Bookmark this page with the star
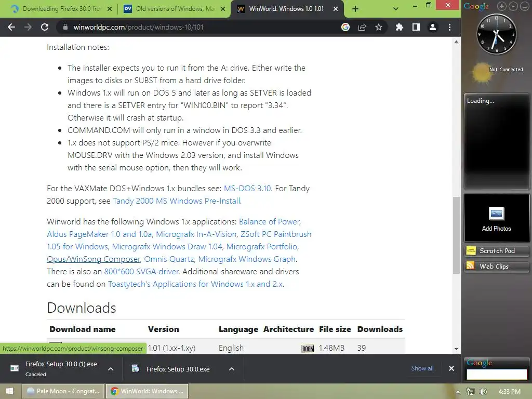Screen dimensions: 532x399 [x=379, y=27]
